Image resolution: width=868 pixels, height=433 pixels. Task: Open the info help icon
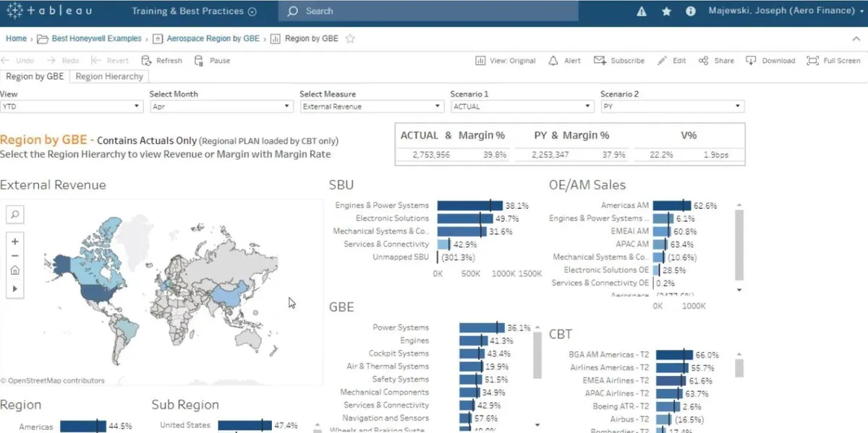coord(691,12)
